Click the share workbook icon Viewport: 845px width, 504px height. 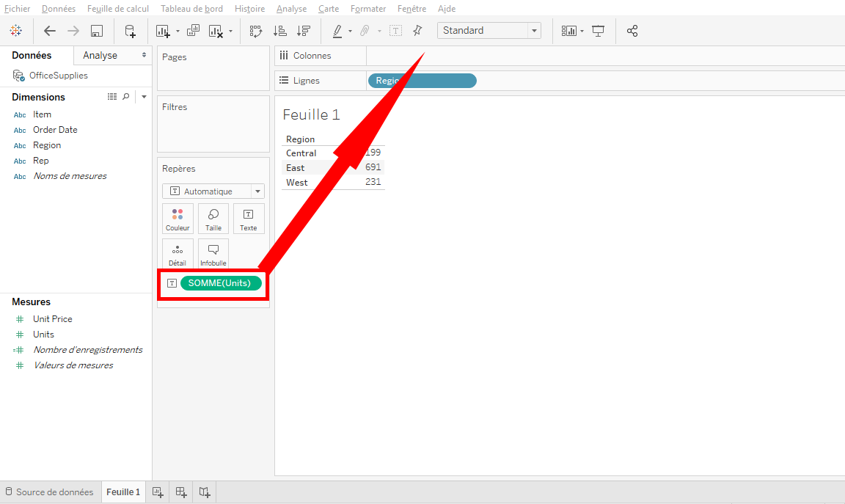(632, 30)
